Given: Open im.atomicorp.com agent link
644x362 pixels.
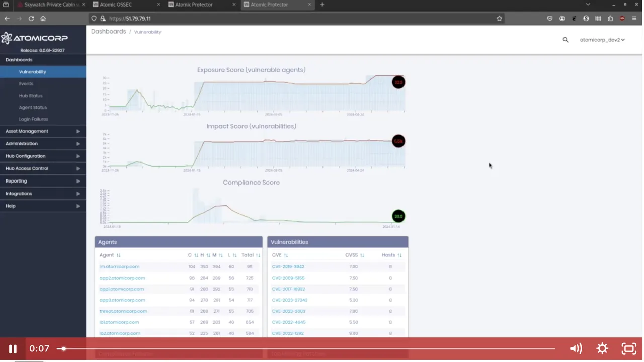Looking at the screenshot, I should 119,267.
